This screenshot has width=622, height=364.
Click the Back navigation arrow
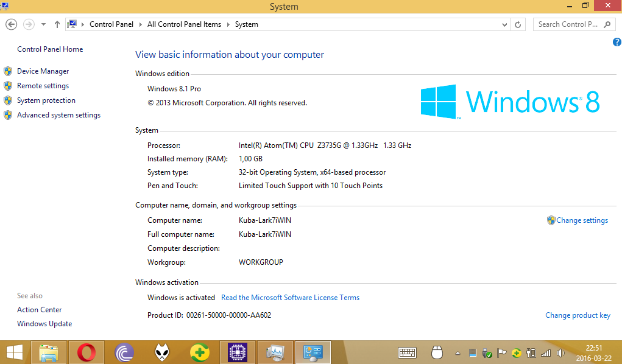coord(11,24)
